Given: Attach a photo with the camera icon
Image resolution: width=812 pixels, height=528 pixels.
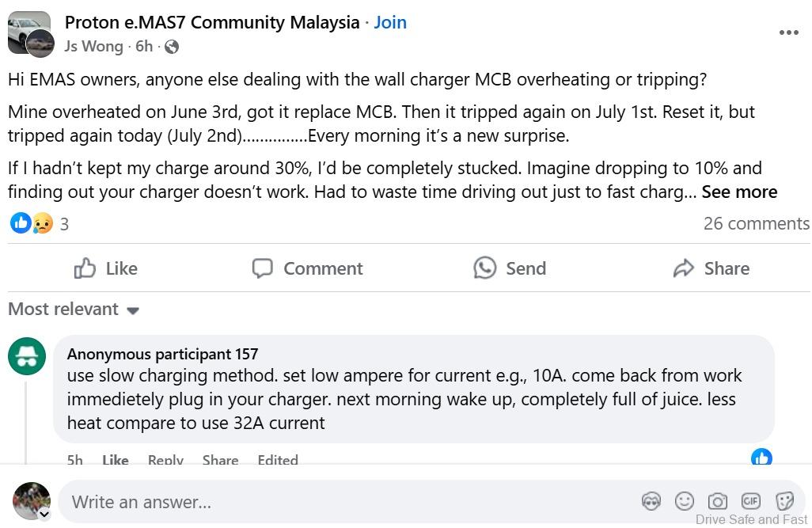Looking at the screenshot, I should tap(718, 501).
